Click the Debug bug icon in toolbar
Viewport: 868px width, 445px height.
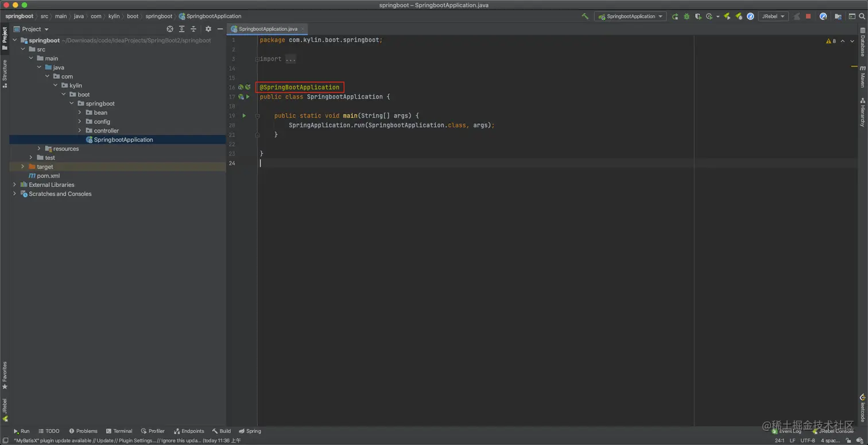click(687, 16)
